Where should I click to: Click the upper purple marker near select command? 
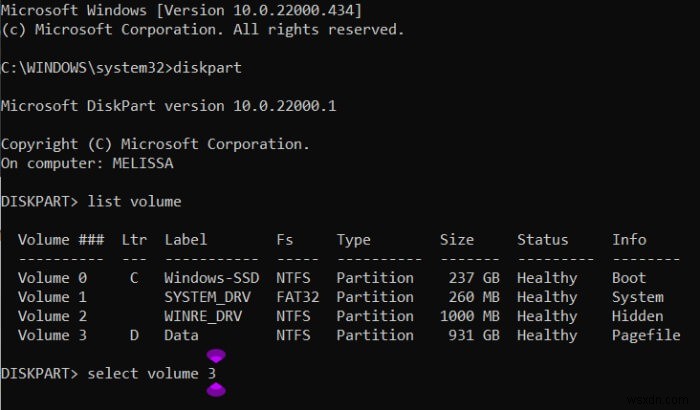coord(215,355)
